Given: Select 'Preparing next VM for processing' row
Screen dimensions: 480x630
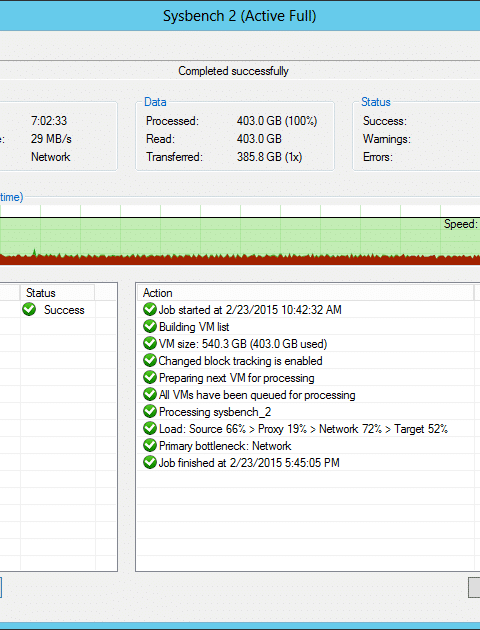Looking at the screenshot, I should (x=306, y=377).
